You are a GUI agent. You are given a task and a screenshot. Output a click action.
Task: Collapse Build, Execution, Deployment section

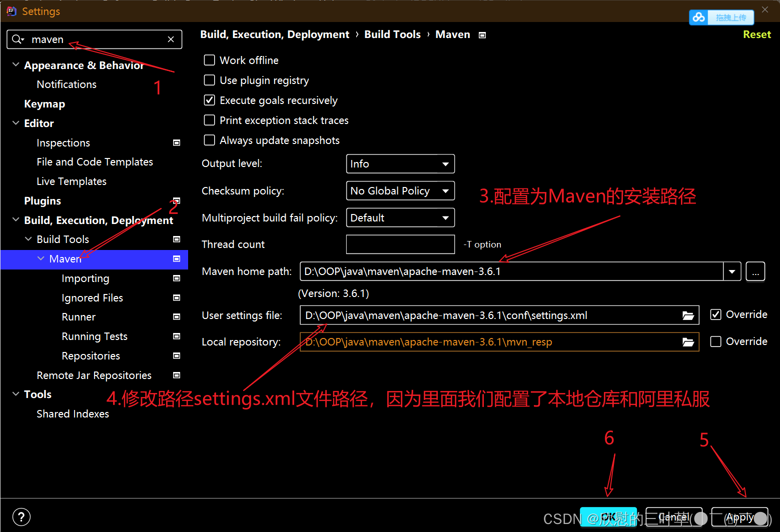coord(16,220)
